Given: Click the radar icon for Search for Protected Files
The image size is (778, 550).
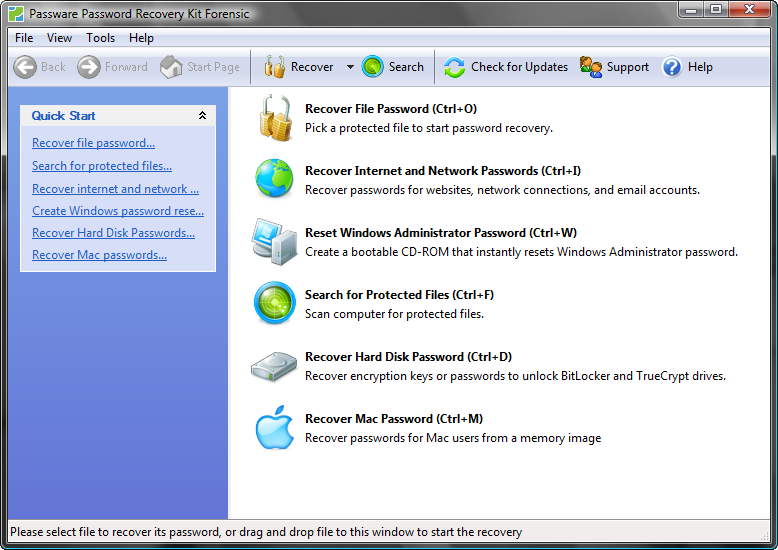Looking at the screenshot, I should point(275,303).
